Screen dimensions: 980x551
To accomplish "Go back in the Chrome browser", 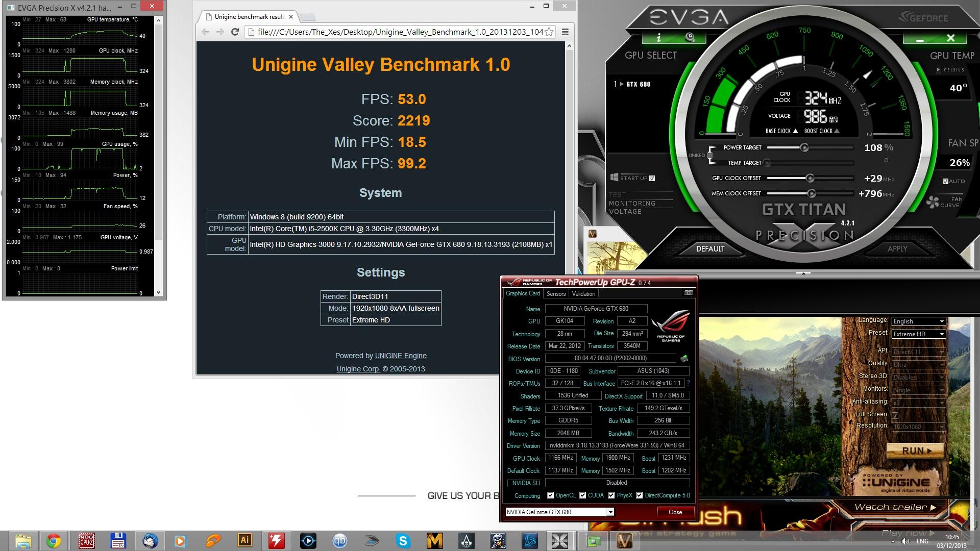I will coord(206,32).
